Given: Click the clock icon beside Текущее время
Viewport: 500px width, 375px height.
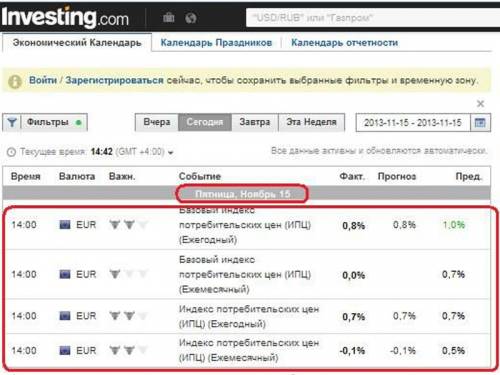Looking at the screenshot, I should coord(11,152).
